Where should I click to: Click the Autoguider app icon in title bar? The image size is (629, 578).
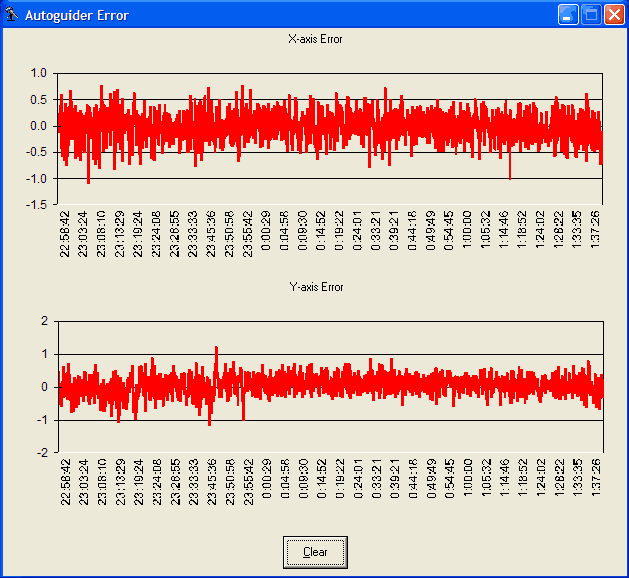(13, 15)
